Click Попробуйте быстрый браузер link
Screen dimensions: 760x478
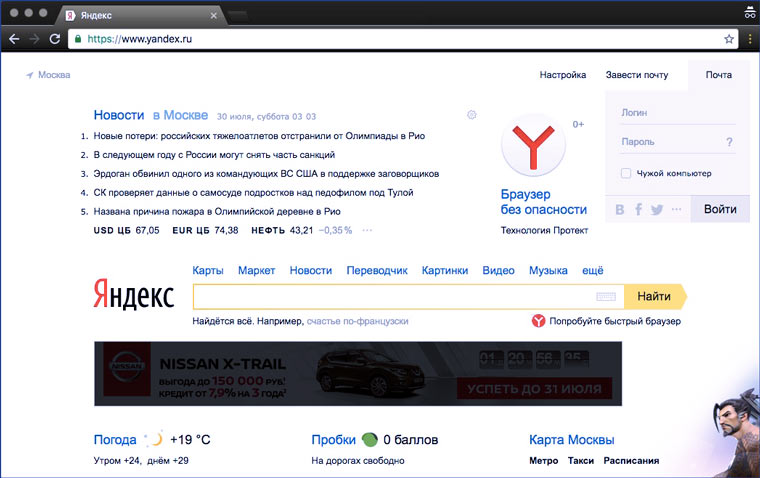(x=615, y=321)
